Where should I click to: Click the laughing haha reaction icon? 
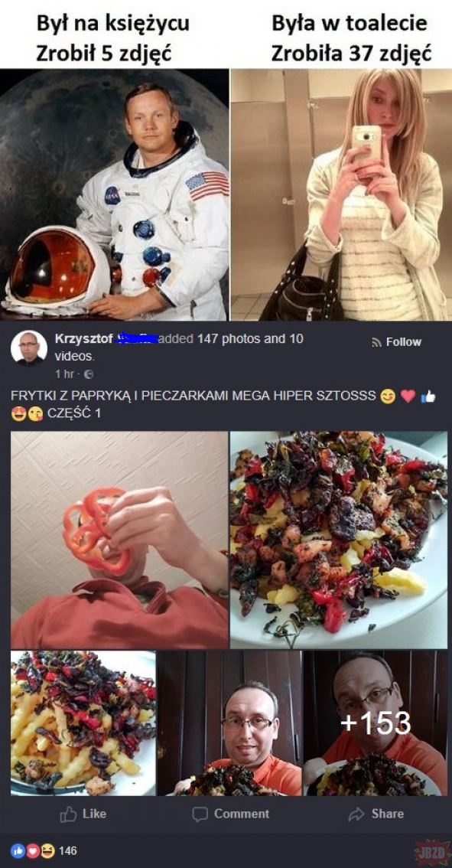49,850
